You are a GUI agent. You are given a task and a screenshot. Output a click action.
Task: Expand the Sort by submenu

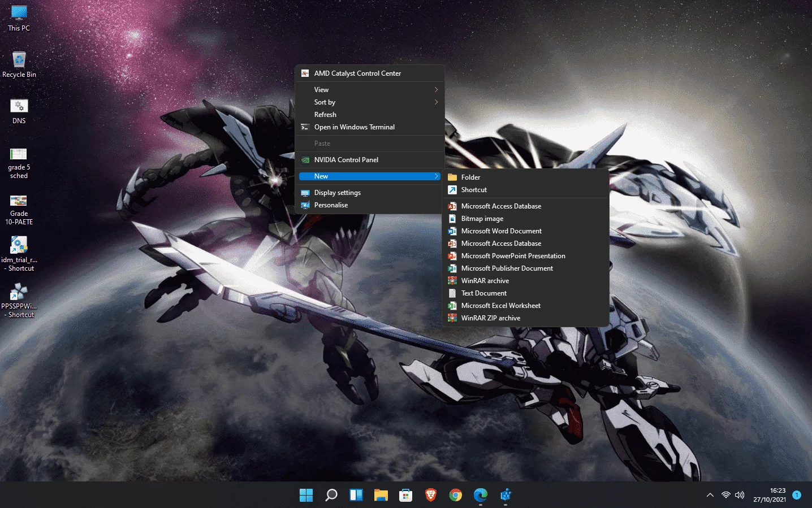click(x=370, y=102)
